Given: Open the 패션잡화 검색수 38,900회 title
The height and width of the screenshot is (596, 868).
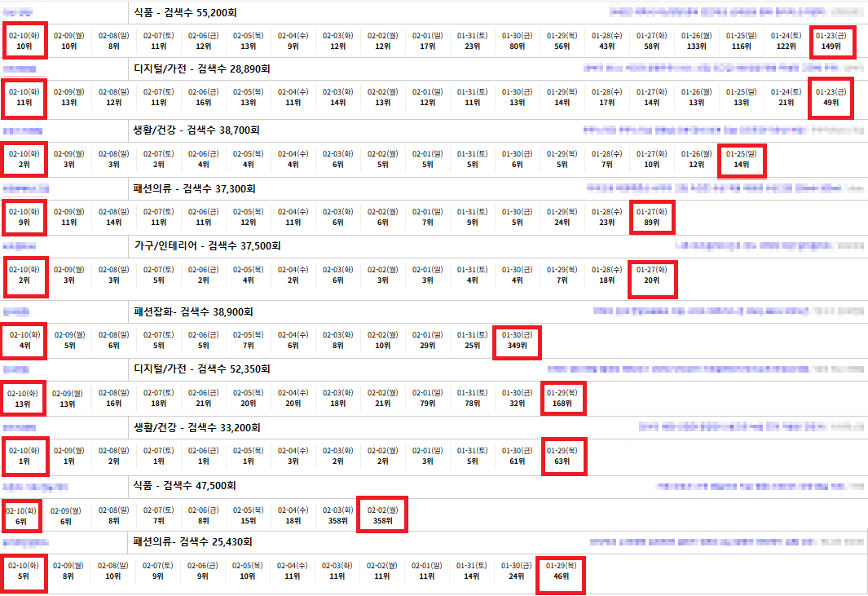Looking at the screenshot, I should 193,311.
